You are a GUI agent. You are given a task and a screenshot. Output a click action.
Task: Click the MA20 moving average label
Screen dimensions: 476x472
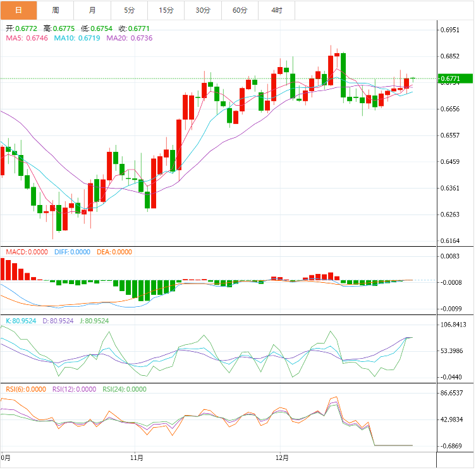coord(129,38)
